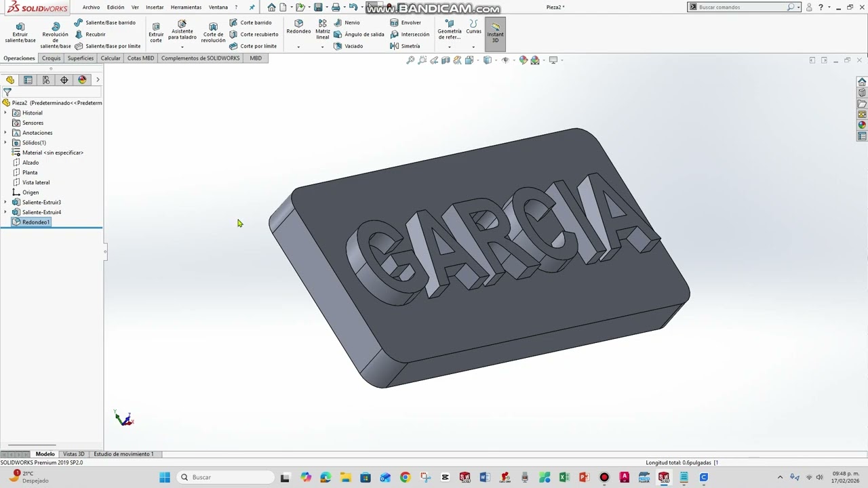868x488 pixels.
Task: Open Geometría de referencia tool
Action: tap(449, 29)
